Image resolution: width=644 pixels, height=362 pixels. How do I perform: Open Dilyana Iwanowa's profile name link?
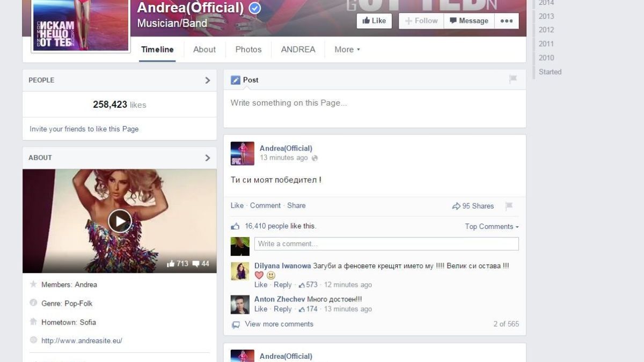point(283,266)
